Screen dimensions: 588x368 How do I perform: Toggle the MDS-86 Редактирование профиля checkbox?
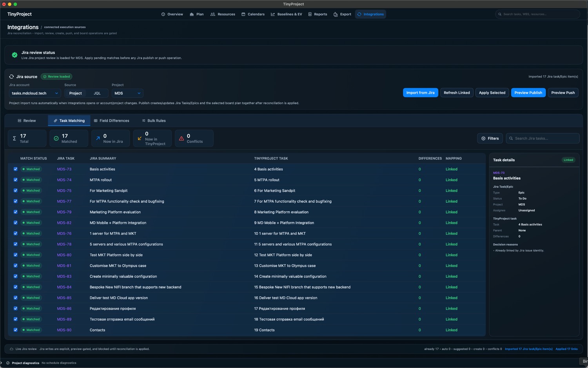16,308
